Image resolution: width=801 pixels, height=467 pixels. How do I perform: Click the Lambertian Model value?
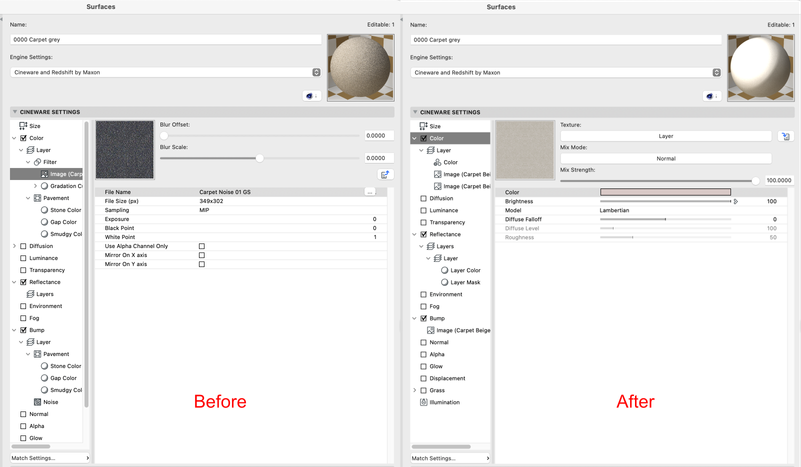coord(614,210)
